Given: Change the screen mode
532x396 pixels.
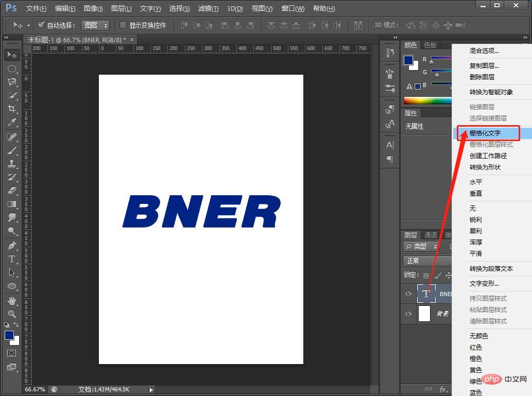Looking at the screenshot, I should 11,367.
